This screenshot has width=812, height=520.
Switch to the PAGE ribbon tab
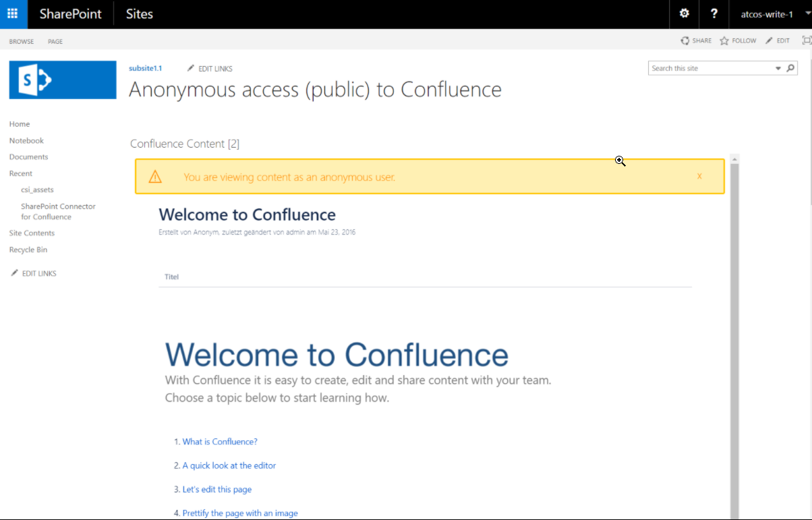[x=55, y=42]
